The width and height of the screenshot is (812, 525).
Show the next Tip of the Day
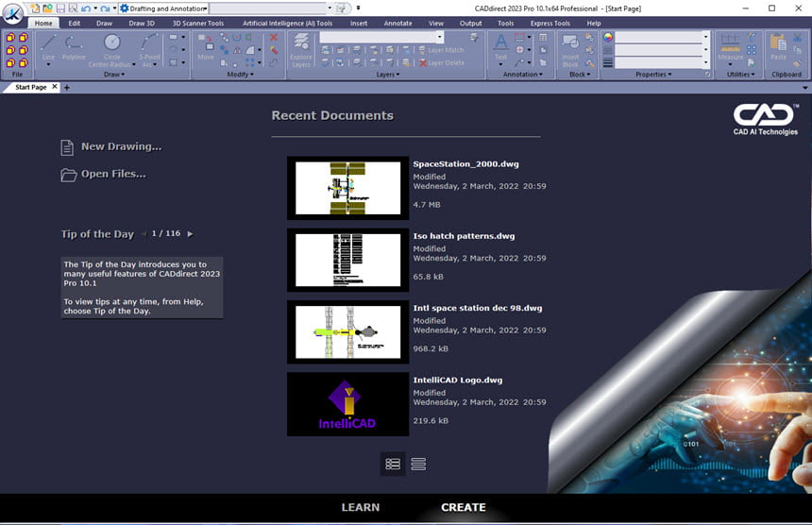[190, 234]
